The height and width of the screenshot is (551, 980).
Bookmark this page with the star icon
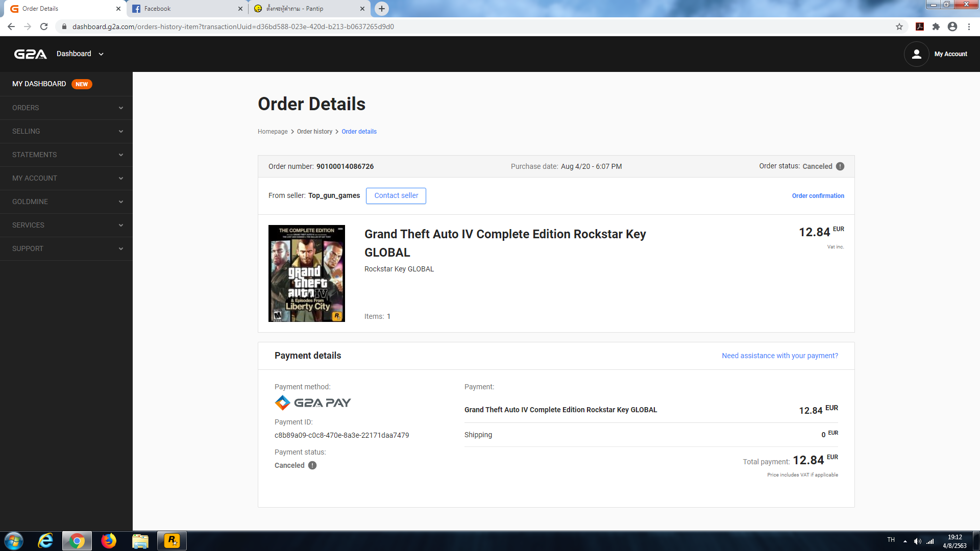[899, 27]
